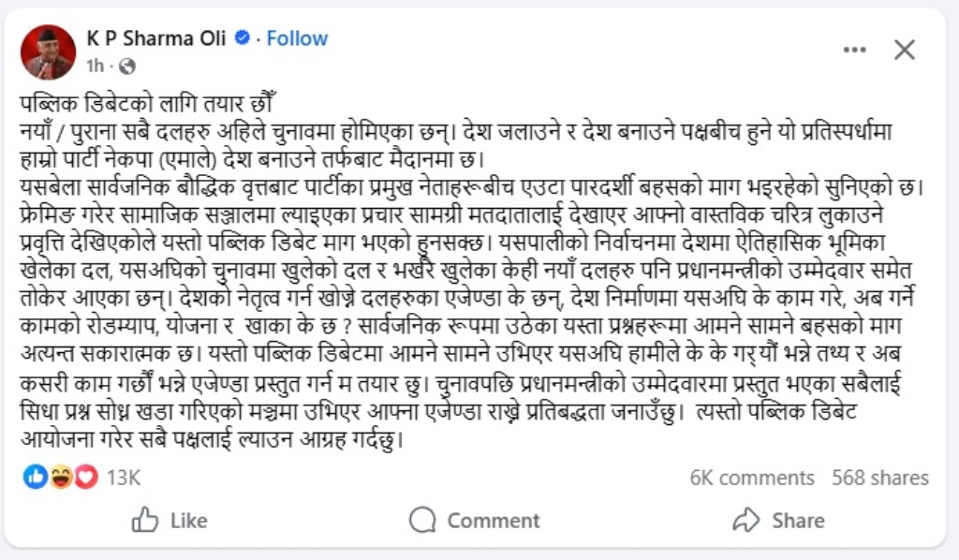
Task: Click the thumbs-up icon of the Like button
Action: coord(145,520)
